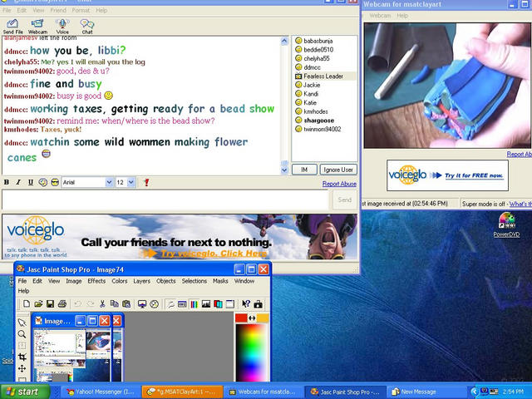Open Effects menu in Paint Shop Pro
Image resolution: width=532 pixels, height=399 pixels.
pos(96,281)
